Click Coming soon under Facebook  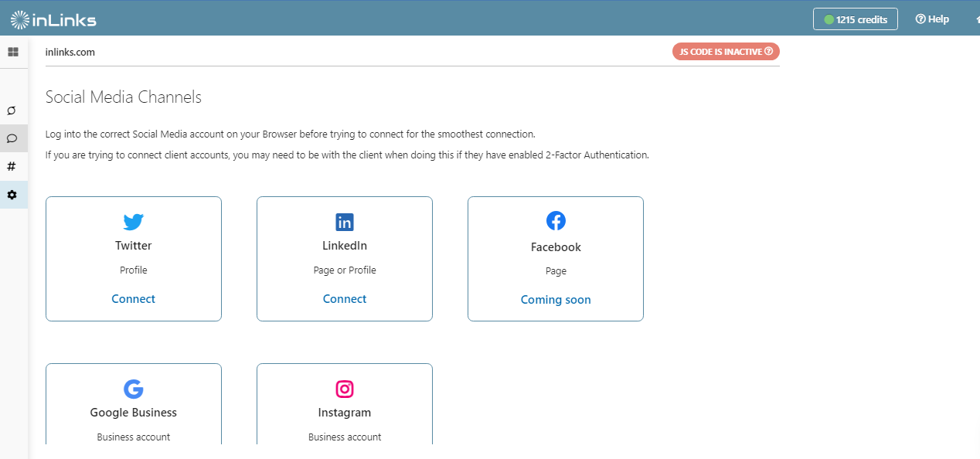pyautogui.click(x=556, y=300)
